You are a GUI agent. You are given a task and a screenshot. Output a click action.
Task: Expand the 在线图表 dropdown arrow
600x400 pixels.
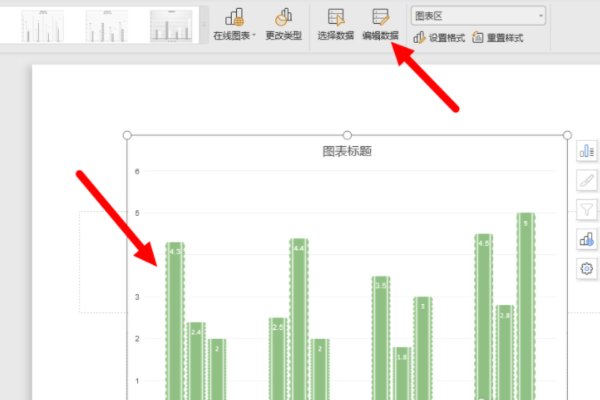point(254,36)
